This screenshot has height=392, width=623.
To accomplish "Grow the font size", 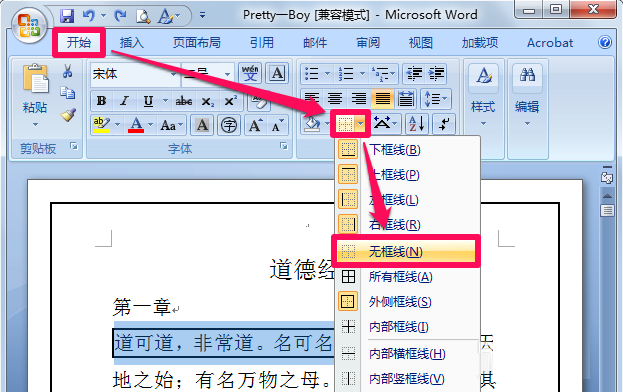I will click(255, 126).
